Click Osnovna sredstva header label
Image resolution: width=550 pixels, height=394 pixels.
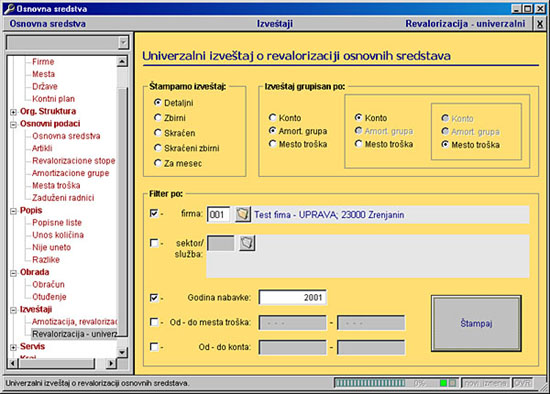(x=47, y=24)
